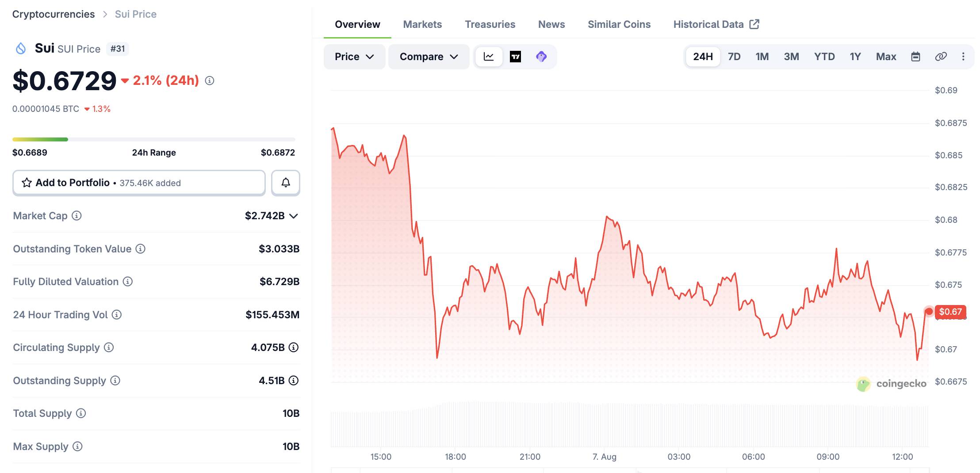
Task: Click the red current price marker dot
Action: (929, 312)
